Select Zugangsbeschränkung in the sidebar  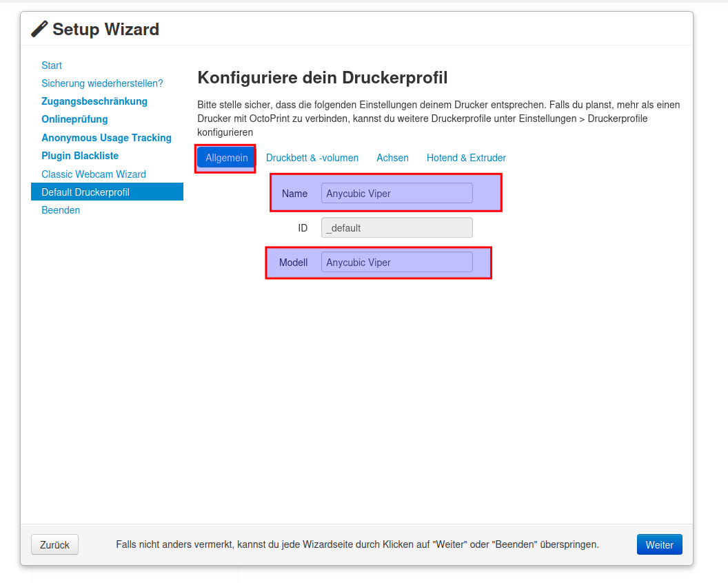94,101
